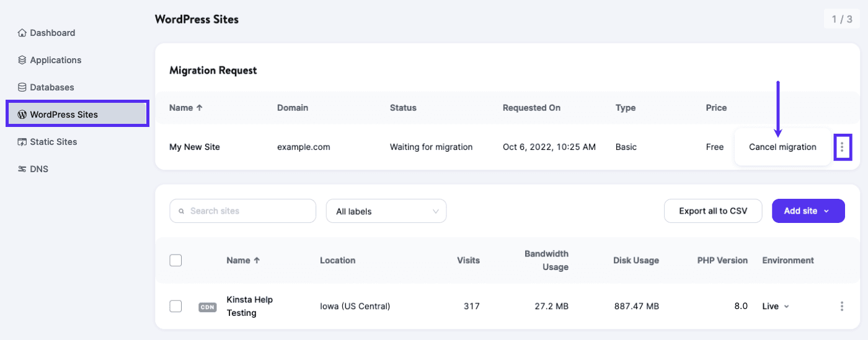This screenshot has height=340, width=868.
Task: Click the Location column header
Action: click(x=338, y=261)
